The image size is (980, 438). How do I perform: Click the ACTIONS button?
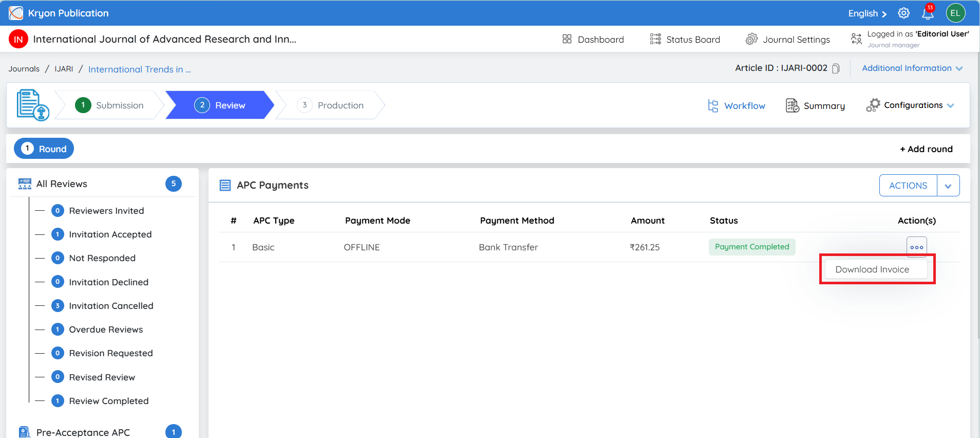point(908,186)
